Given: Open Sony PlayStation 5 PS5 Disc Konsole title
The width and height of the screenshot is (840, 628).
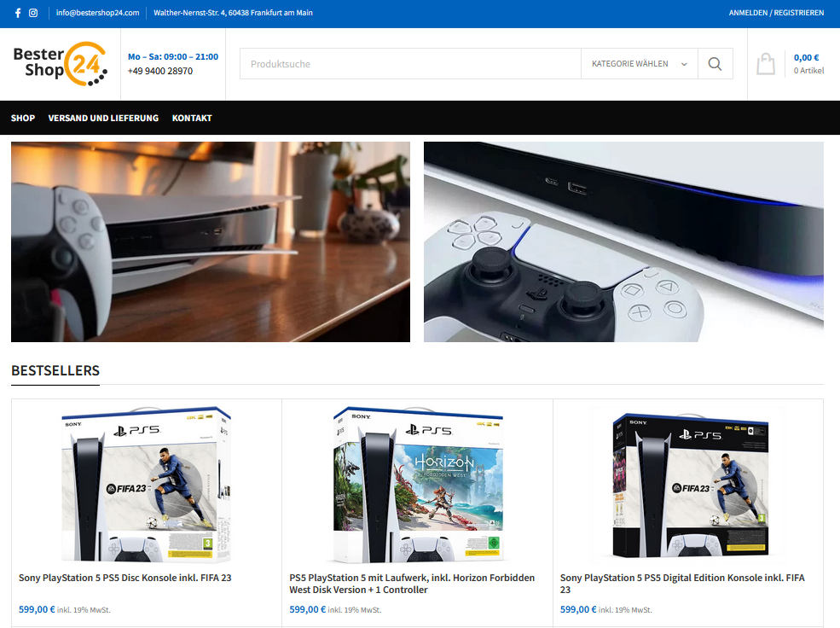Looking at the screenshot, I should click(125, 578).
